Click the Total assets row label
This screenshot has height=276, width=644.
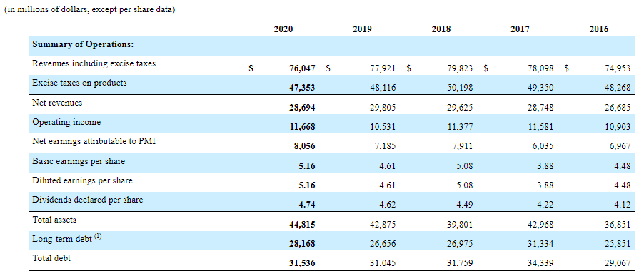point(54,220)
